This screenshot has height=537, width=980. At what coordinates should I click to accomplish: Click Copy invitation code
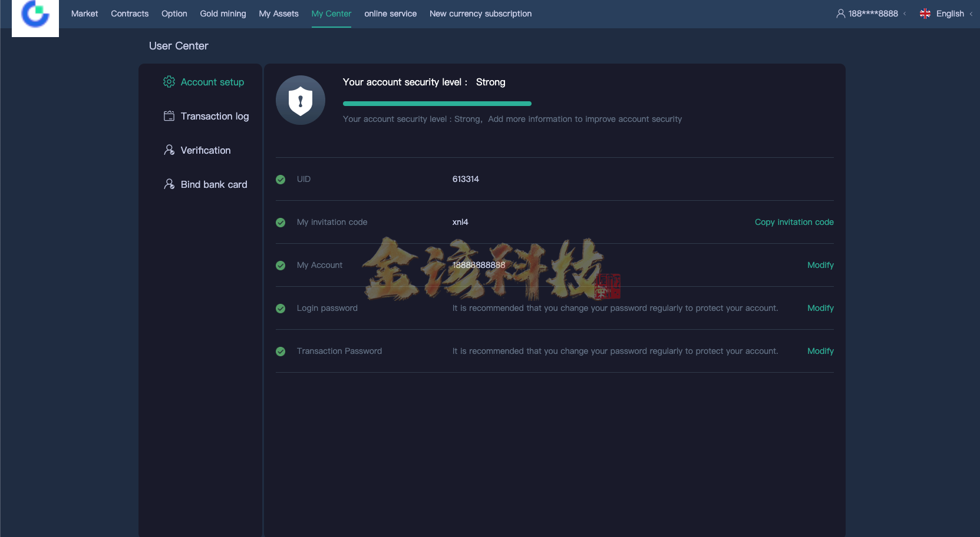click(x=794, y=222)
